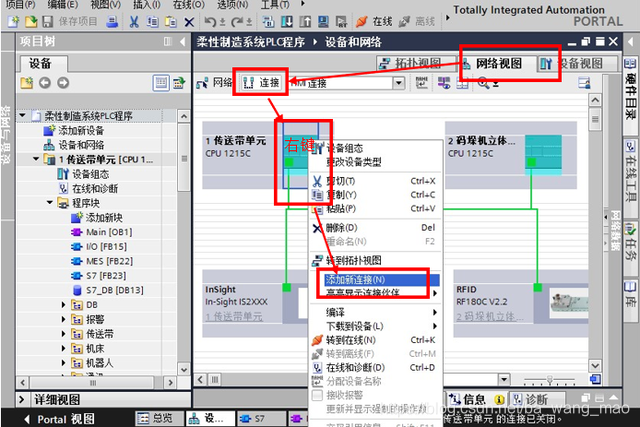Print using the printer toolbar icon
The height and width of the screenshot is (427, 640).
tap(112, 21)
